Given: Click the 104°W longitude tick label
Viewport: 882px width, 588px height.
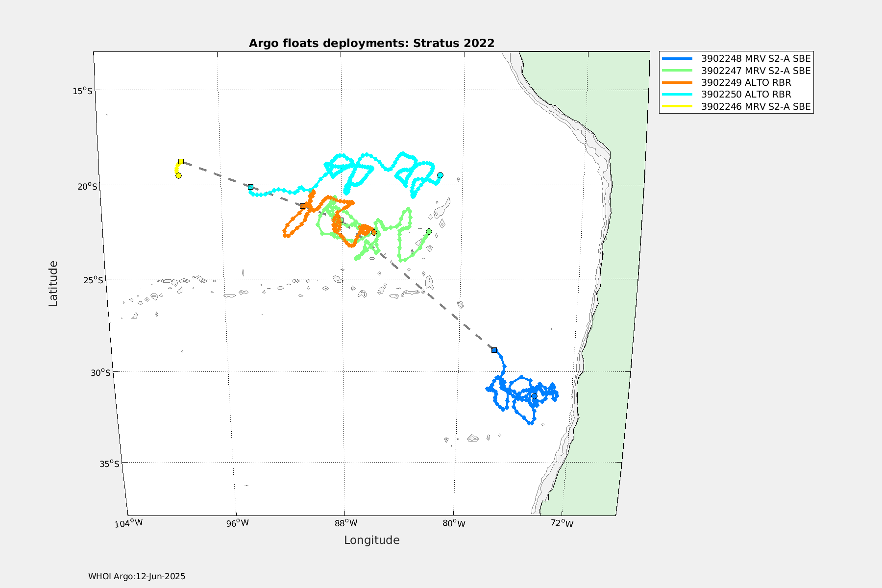Looking at the screenshot, I should (129, 523).
